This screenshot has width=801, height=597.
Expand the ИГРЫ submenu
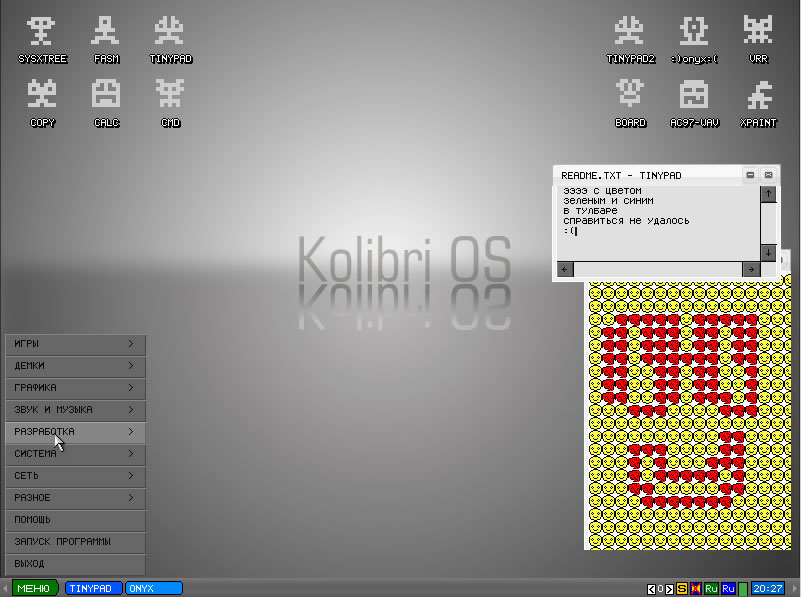pos(76,344)
